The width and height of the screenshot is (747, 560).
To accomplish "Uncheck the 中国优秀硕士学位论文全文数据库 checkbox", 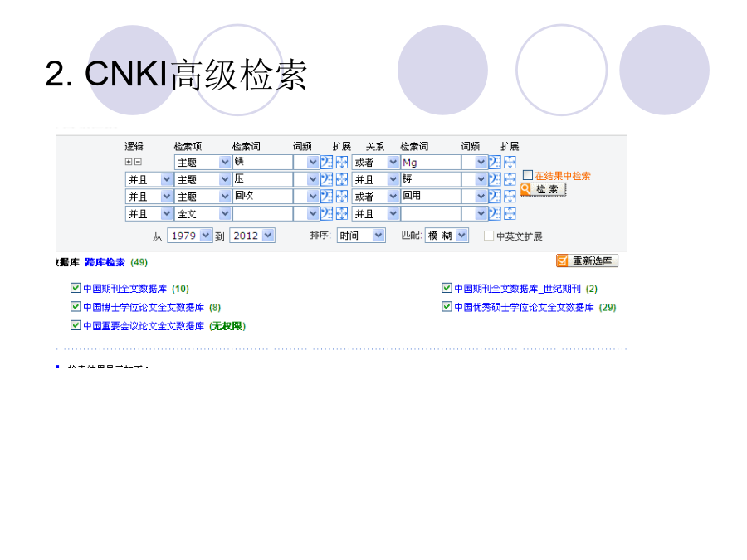I will (447, 306).
